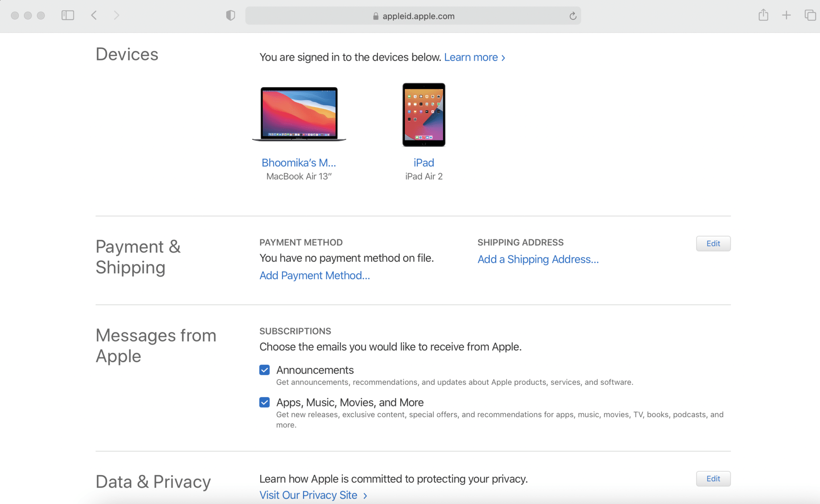Image resolution: width=820 pixels, height=504 pixels.
Task: Open a new tab
Action: tap(786, 15)
